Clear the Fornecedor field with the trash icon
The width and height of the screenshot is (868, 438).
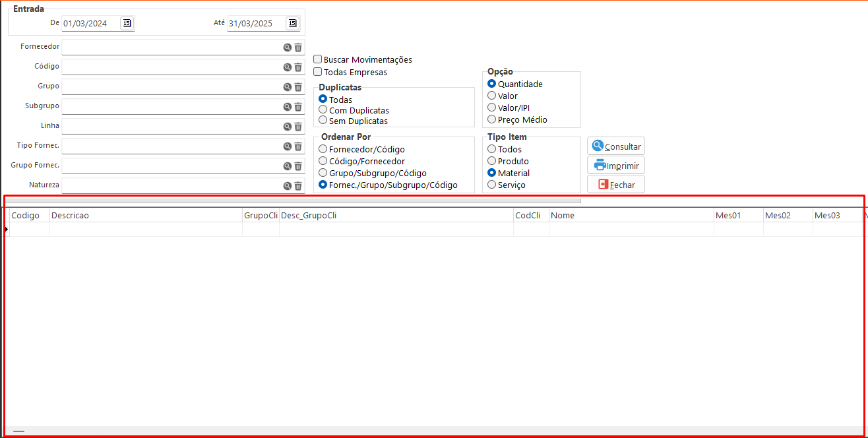298,47
